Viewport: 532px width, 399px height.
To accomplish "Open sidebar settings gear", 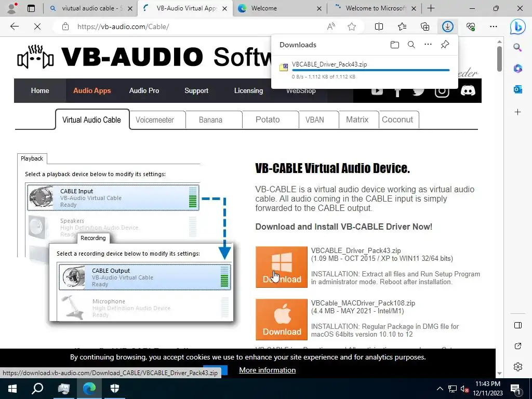I will pos(518,367).
